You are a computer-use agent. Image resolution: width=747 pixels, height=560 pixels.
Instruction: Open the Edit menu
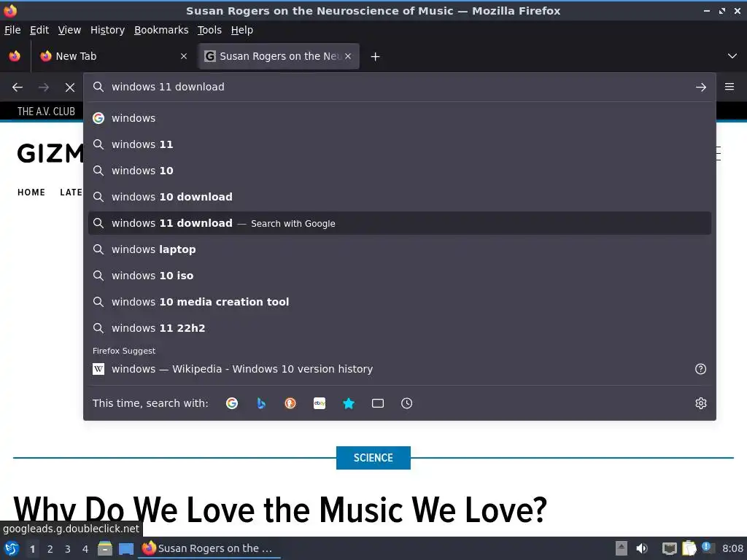[x=39, y=30]
